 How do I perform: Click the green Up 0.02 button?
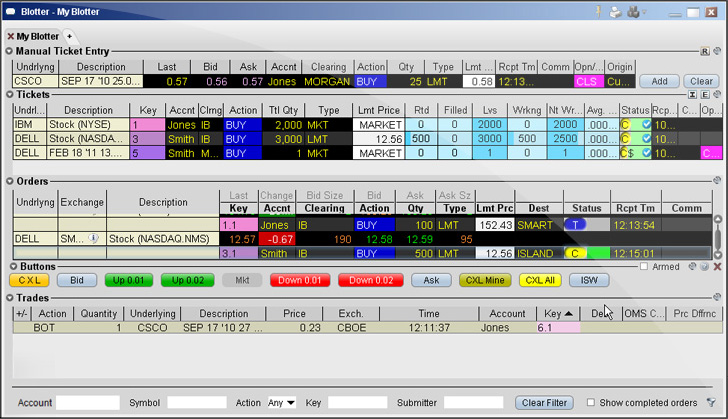(188, 280)
